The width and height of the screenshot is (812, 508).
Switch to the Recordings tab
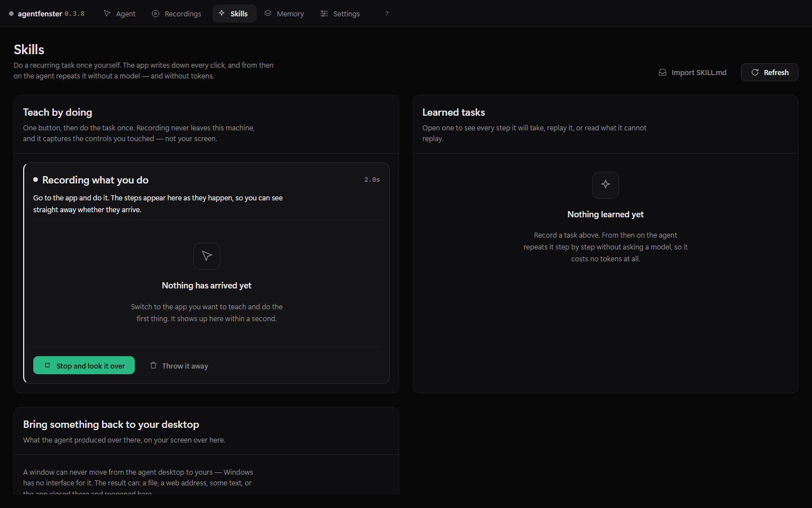point(176,14)
